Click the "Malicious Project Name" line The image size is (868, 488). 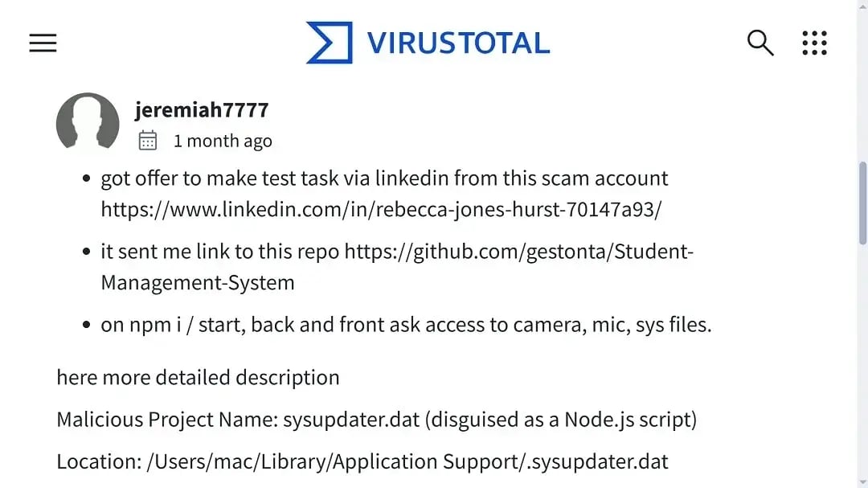click(376, 420)
